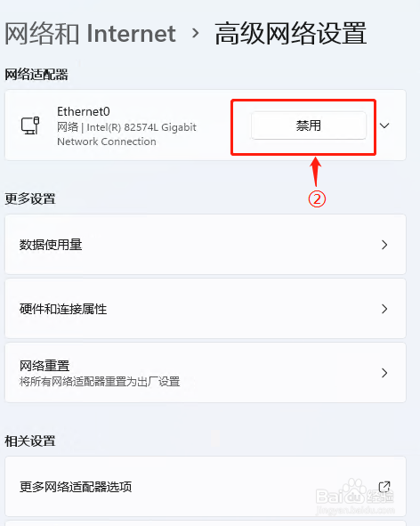This screenshot has width=420, height=526.
Task: Go back to 网络和 Internet breadcrumb
Action: 90,34
